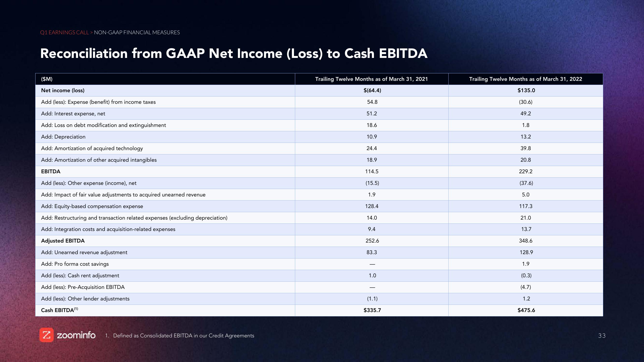Viewport: 644px width, 362px height.
Task: Click the 9.4 integration costs value
Action: (x=372, y=229)
